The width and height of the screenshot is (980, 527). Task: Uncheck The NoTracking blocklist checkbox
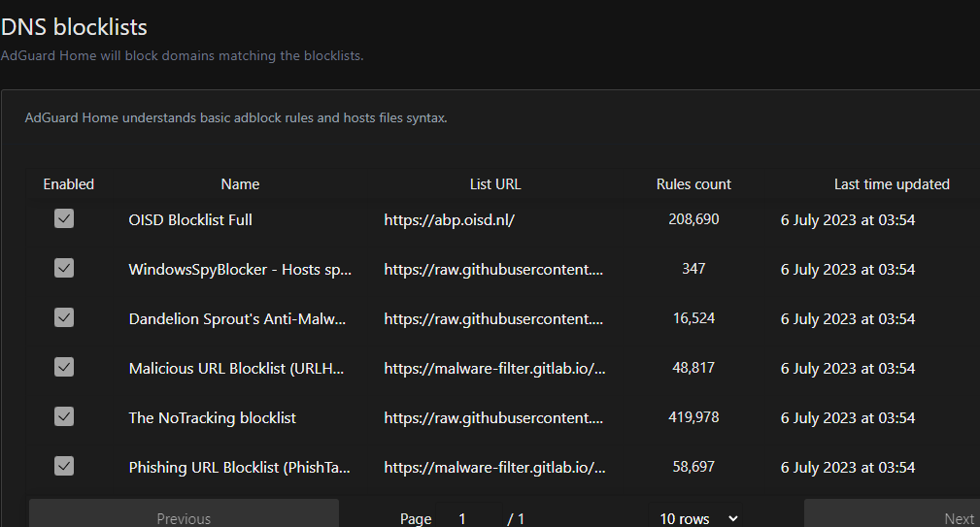[x=64, y=416]
